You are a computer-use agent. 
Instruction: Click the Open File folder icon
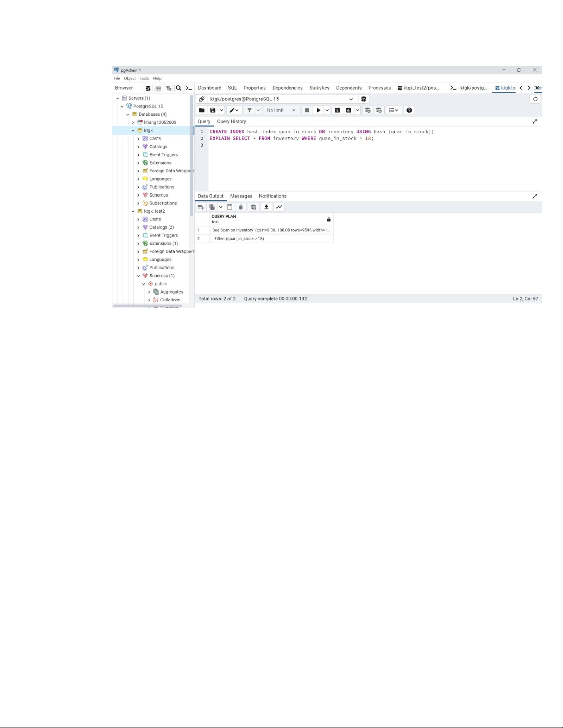point(202,110)
